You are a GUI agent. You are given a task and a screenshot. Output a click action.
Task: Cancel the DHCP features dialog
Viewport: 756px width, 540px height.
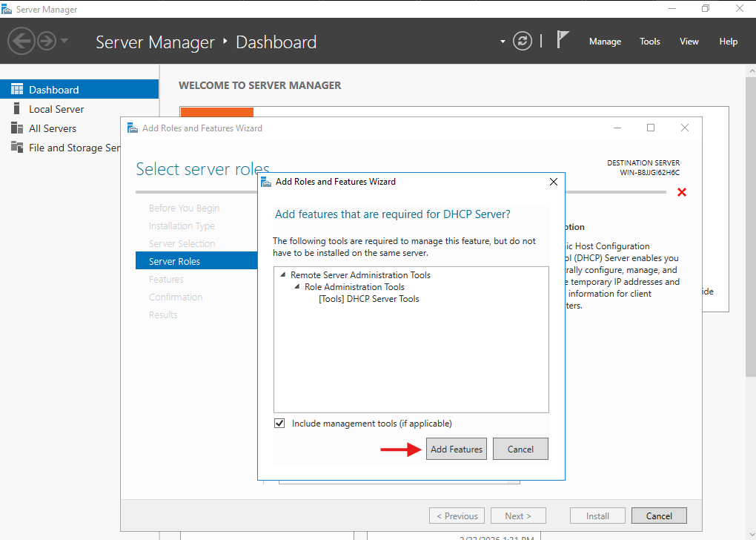520,449
